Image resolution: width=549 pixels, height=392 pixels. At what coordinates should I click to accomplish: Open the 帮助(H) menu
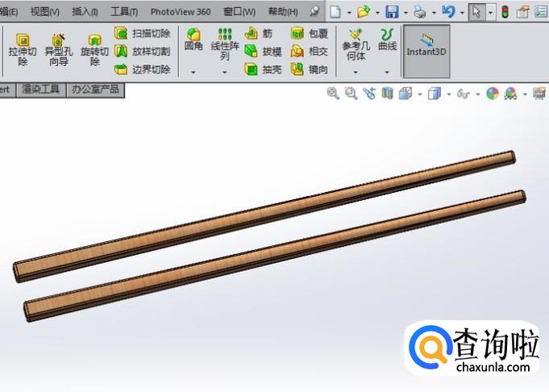pos(283,12)
